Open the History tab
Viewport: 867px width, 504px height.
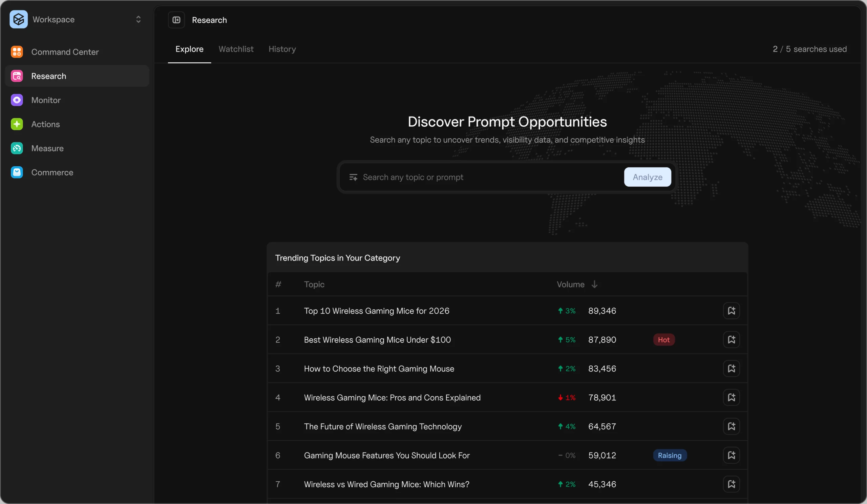282,49
